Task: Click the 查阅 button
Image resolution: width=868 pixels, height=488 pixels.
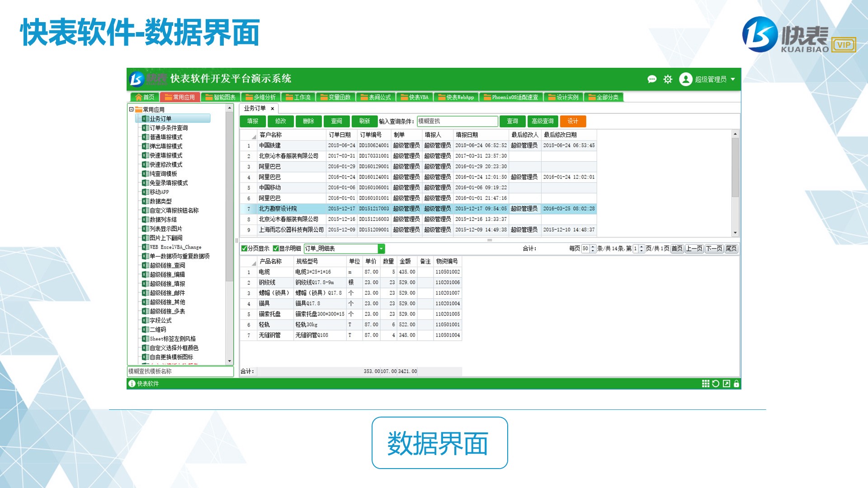Action: coord(336,121)
